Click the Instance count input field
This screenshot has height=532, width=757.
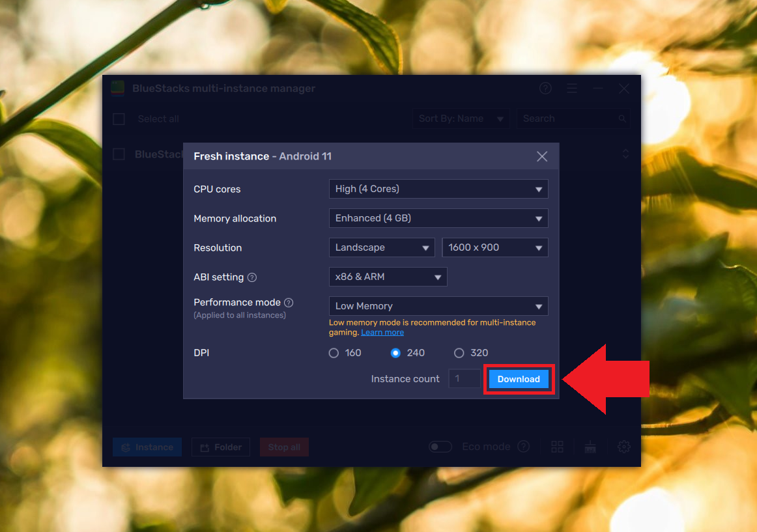[464, 378]
